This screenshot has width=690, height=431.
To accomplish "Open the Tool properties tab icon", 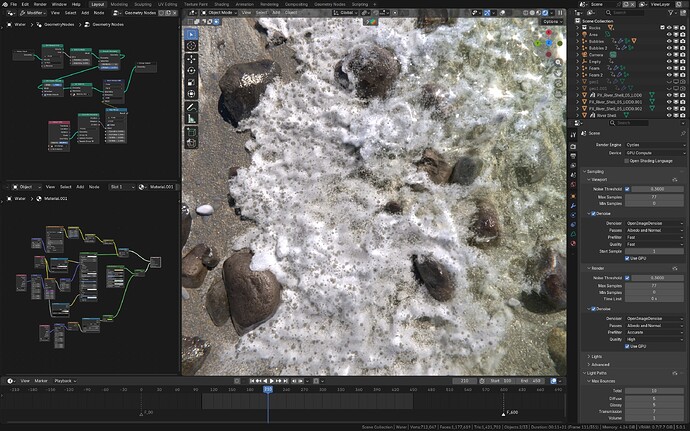I will [573, 135].
